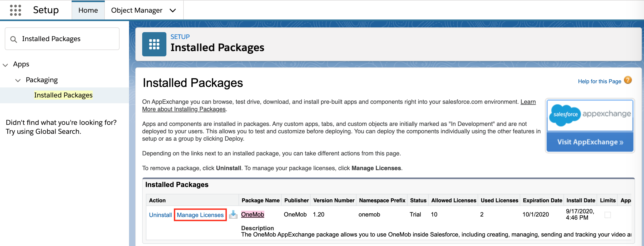
Task: Click the Status column header
Action: 418,200
